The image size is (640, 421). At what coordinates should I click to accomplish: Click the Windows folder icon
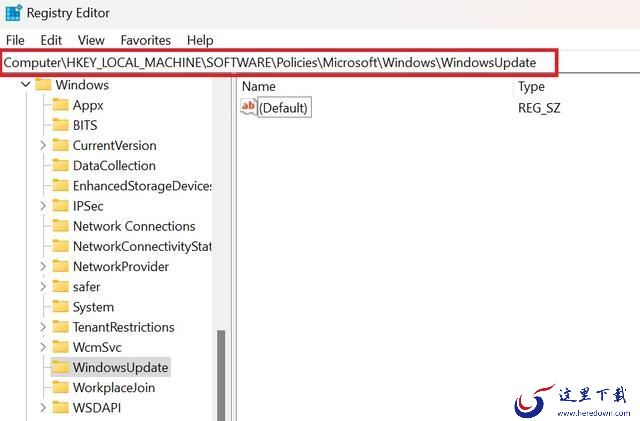point(43,85)
